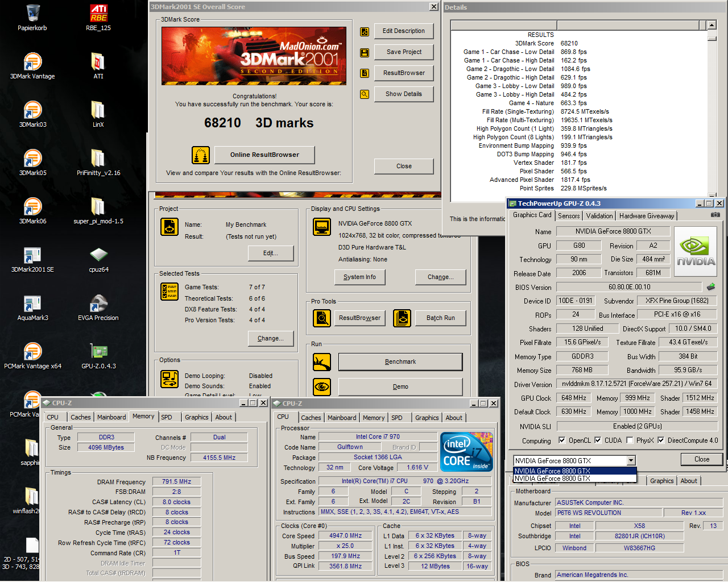Viewport: 728px width, 582px height.
Task: Click Close button in 3DMark score window
Action: pos(404,167)
